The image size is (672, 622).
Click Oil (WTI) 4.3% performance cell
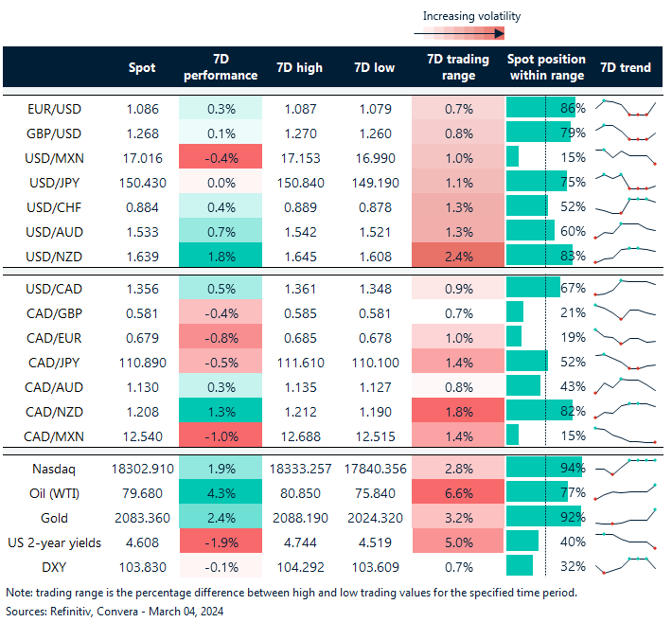220,492
